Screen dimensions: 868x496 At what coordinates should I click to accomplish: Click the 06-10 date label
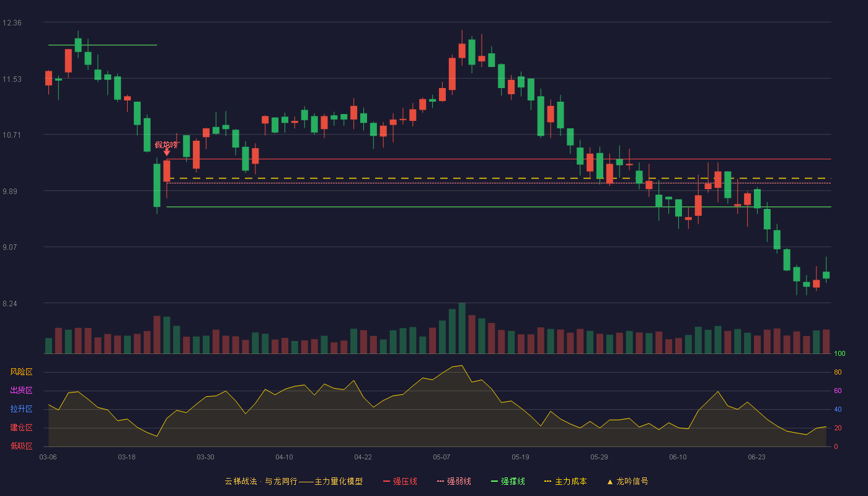678,457
